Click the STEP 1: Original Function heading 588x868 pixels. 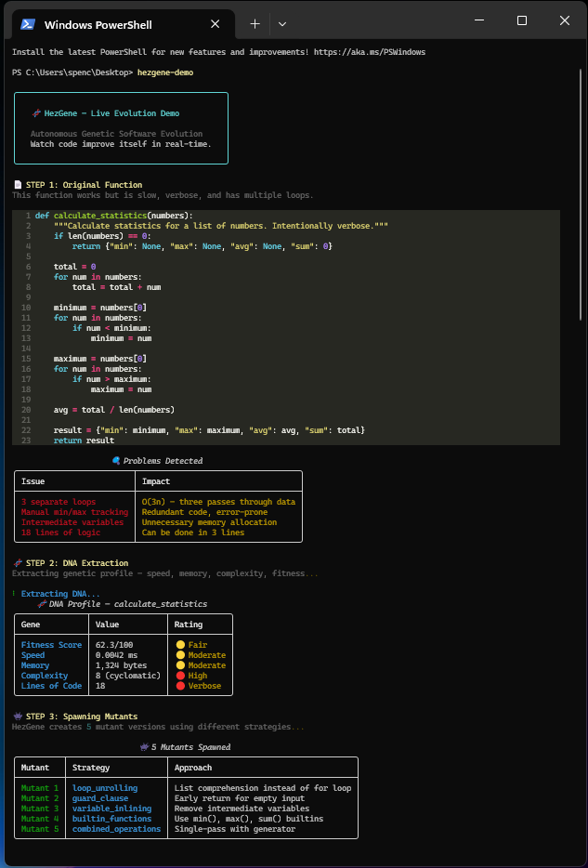[x=85, y=185]
